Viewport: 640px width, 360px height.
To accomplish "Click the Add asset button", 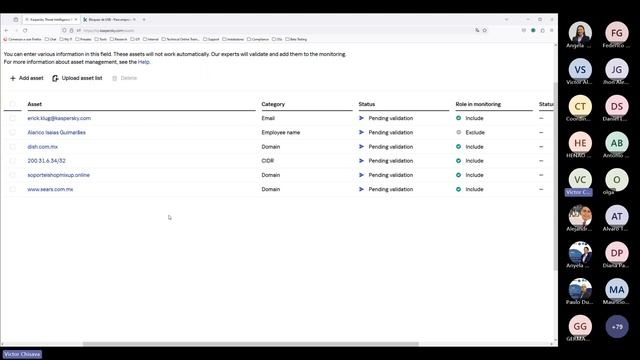I will pyautogui.click(x=27, y=78).
